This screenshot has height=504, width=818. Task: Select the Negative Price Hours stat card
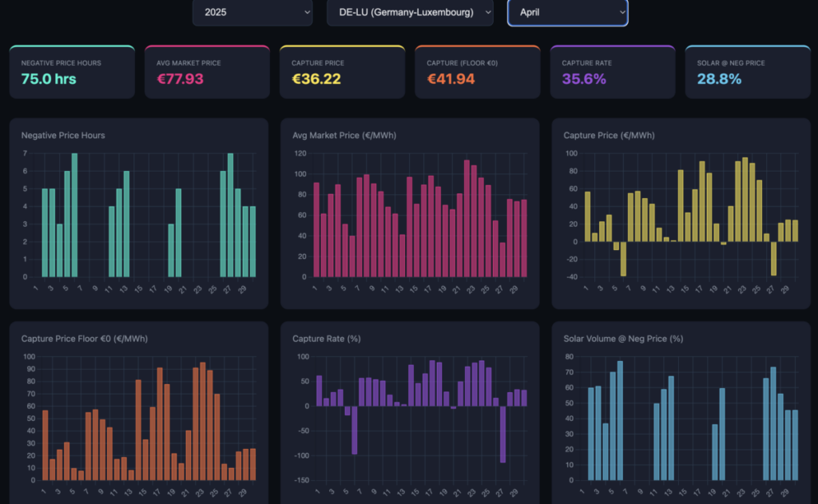(x=71, y=71)
